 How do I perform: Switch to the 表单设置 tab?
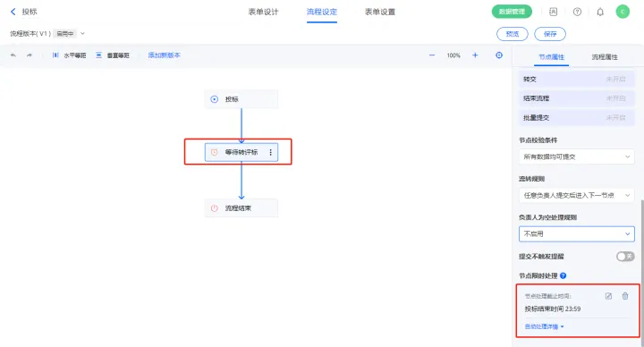380,12
